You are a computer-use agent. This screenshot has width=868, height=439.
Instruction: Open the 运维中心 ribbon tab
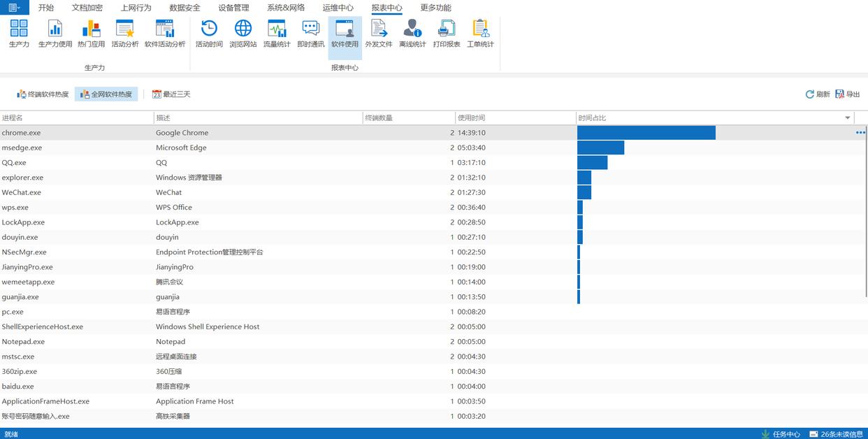(338, 8)
